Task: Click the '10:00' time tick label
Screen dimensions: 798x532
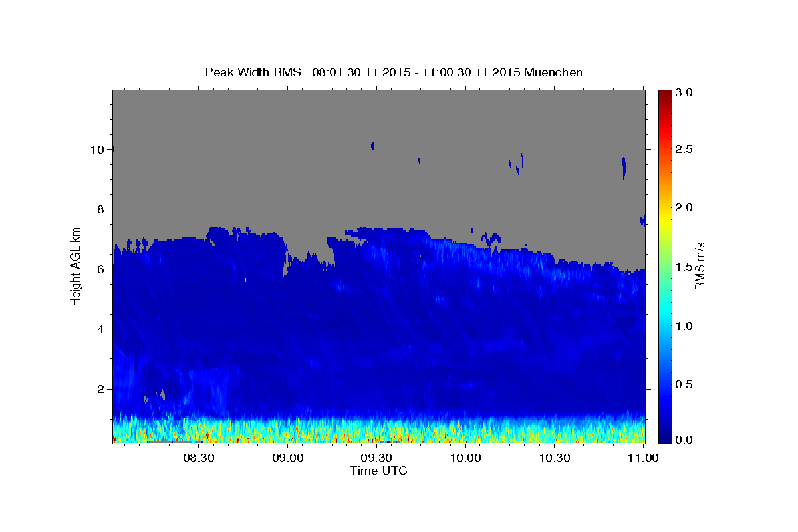Action: coord(465,458)
